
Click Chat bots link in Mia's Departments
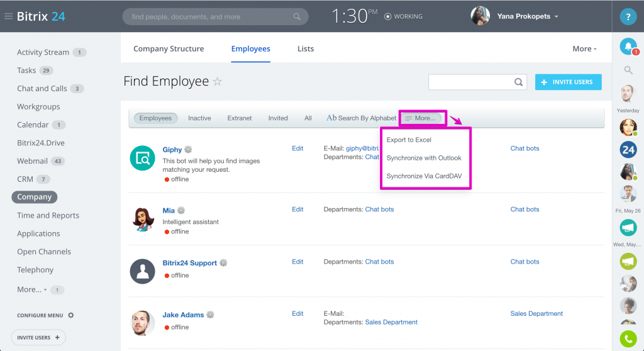coord(379,209)
